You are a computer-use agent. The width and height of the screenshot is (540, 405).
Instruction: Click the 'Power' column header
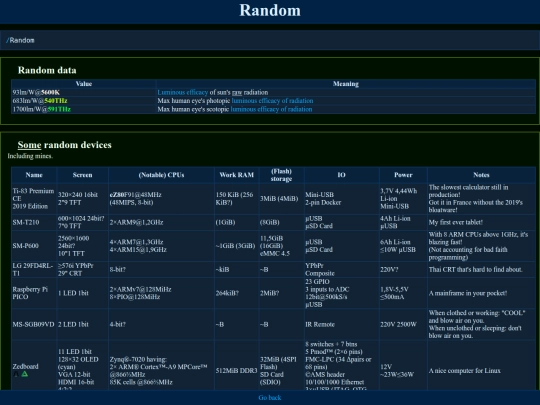click(x=403, y=175)
